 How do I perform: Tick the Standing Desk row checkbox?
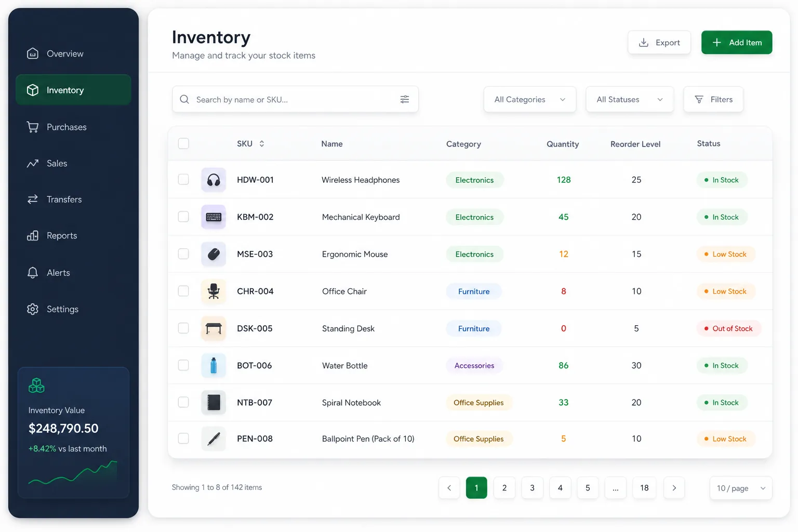tap(183, 328)
